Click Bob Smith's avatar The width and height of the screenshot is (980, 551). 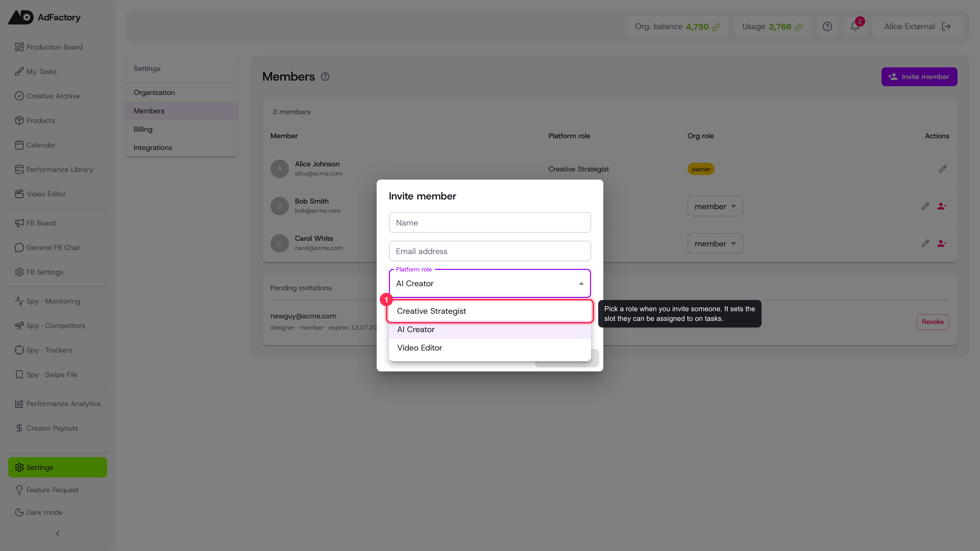pos(280,206)
